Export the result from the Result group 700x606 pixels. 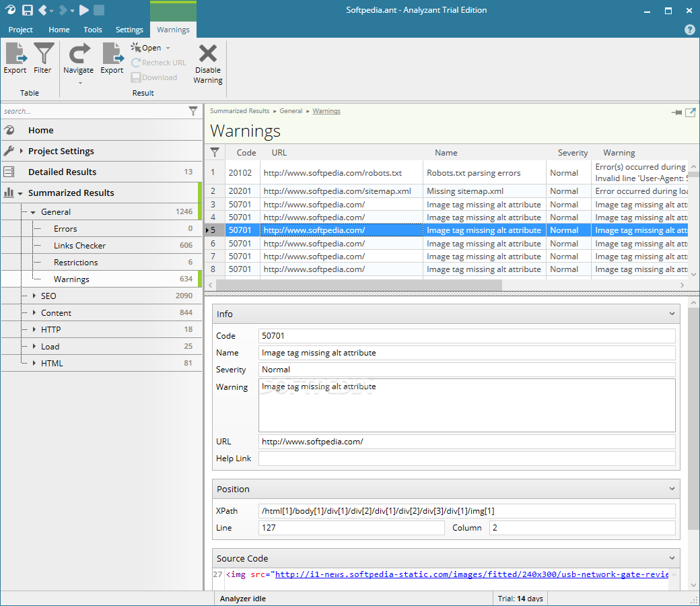point(112,59)
